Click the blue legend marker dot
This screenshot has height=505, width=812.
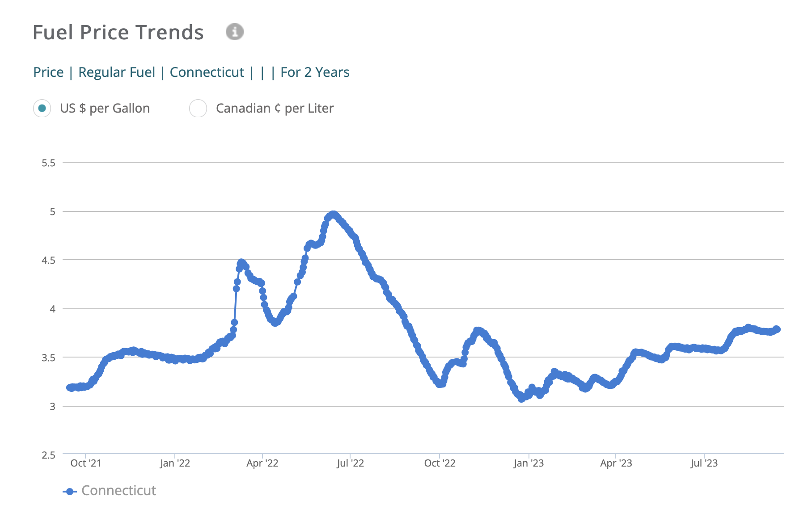coord(70,492)
